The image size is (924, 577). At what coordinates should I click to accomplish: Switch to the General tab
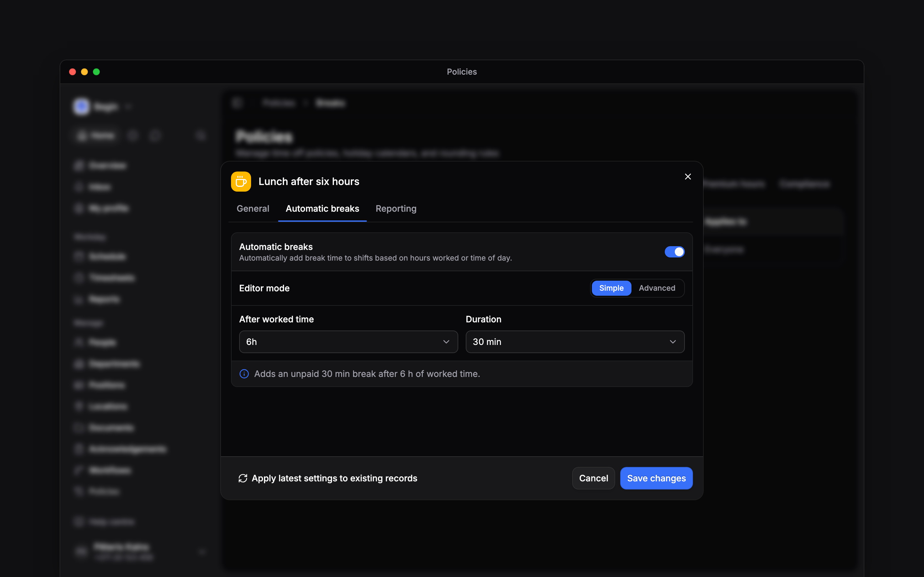tap(253, 209)
